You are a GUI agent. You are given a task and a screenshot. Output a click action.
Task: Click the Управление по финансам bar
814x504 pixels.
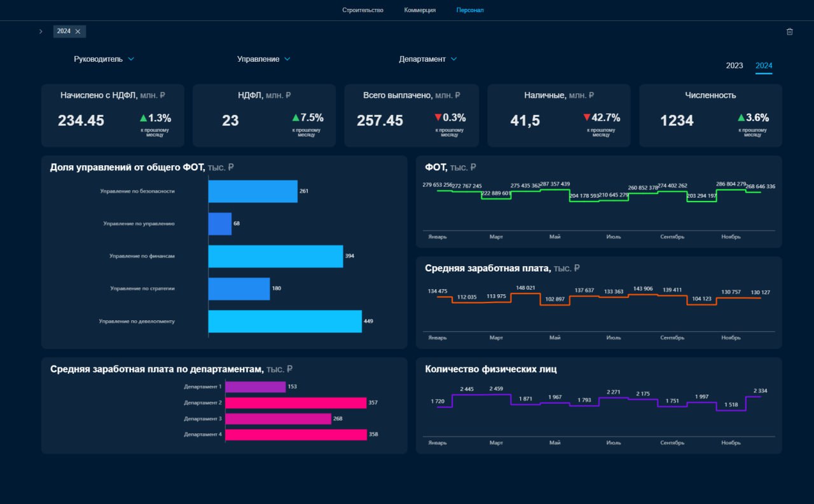coord(276,256)
